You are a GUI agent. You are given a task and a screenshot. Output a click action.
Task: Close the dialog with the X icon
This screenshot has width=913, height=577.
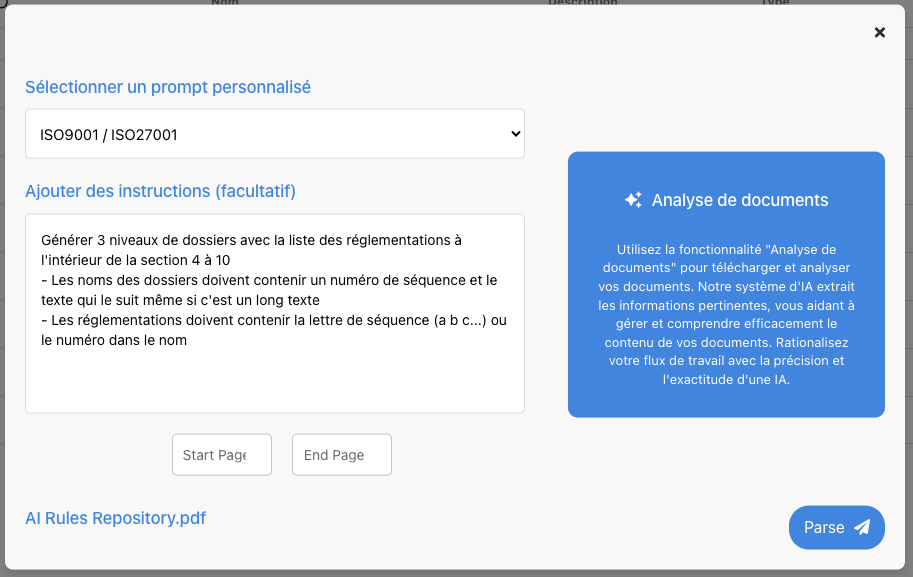pyautogui.click(x=880, y=32)
